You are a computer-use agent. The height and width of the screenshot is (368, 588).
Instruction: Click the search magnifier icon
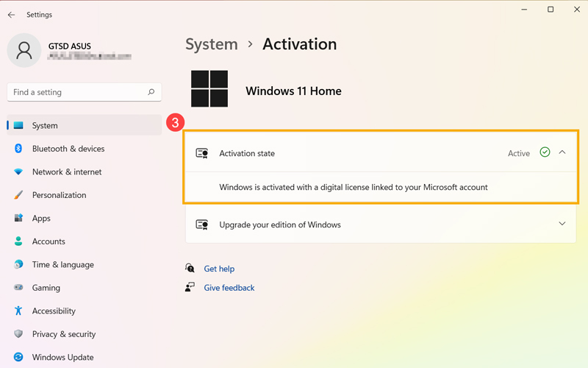click(151, 92)
